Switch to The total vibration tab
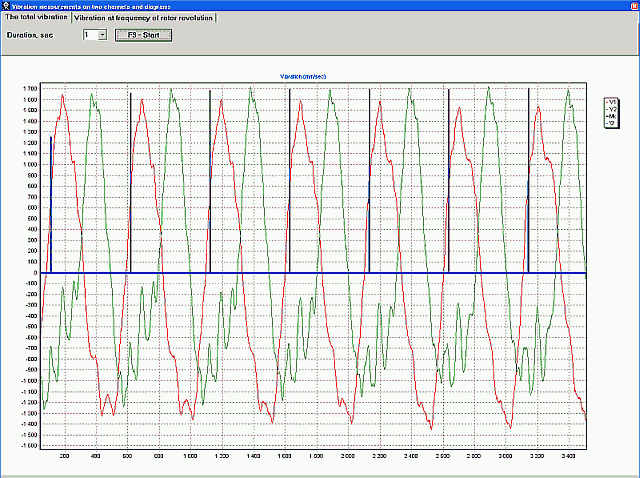The height and width of the screenshot is (478, 640). [x=36, y=17]
